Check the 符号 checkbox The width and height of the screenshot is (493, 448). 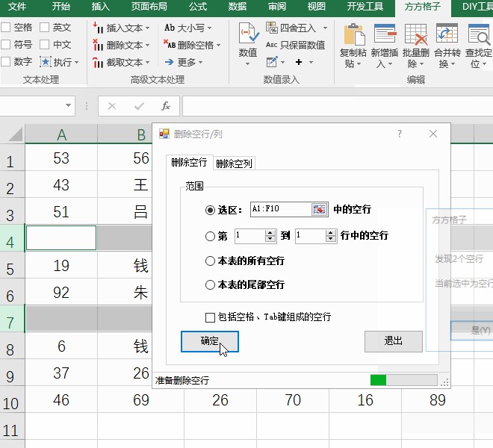(x=6, y=45)
